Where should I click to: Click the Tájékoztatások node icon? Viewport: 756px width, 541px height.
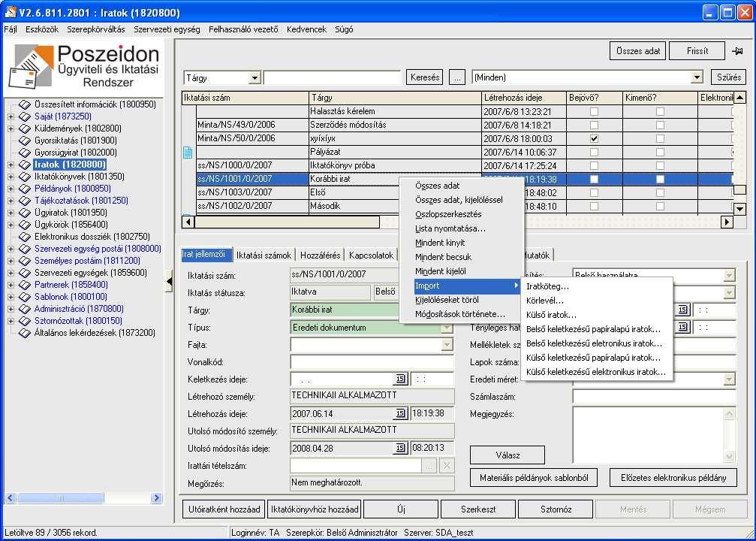pos(25,201)
